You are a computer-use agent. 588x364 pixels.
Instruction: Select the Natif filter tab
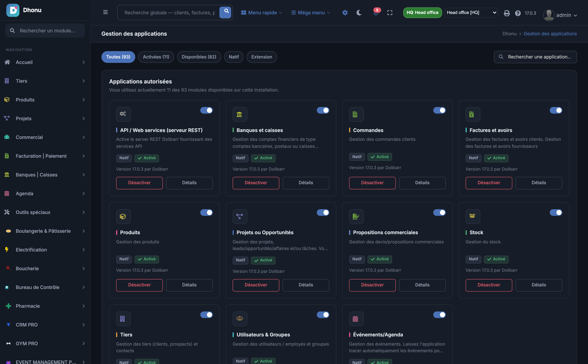coord(234,57)
